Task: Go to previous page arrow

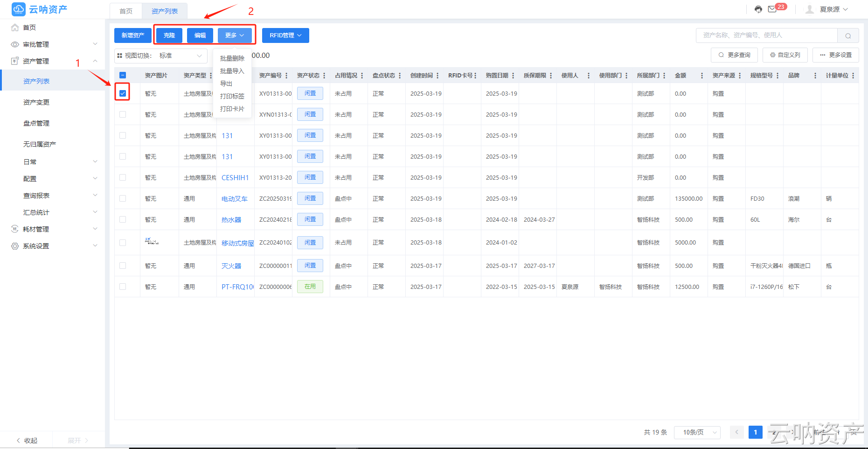Action: point(737,432)
